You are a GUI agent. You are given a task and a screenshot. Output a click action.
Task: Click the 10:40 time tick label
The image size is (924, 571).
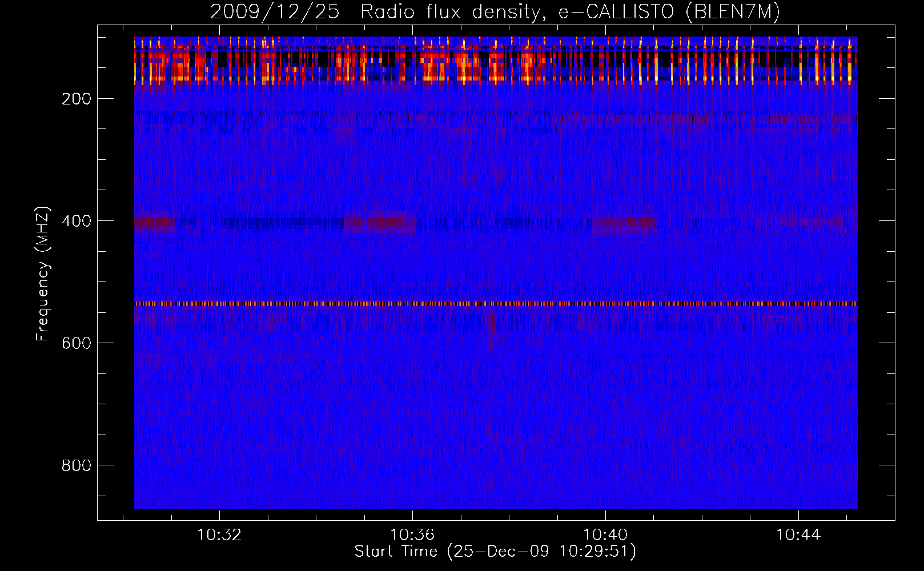[x=605, y=535]
